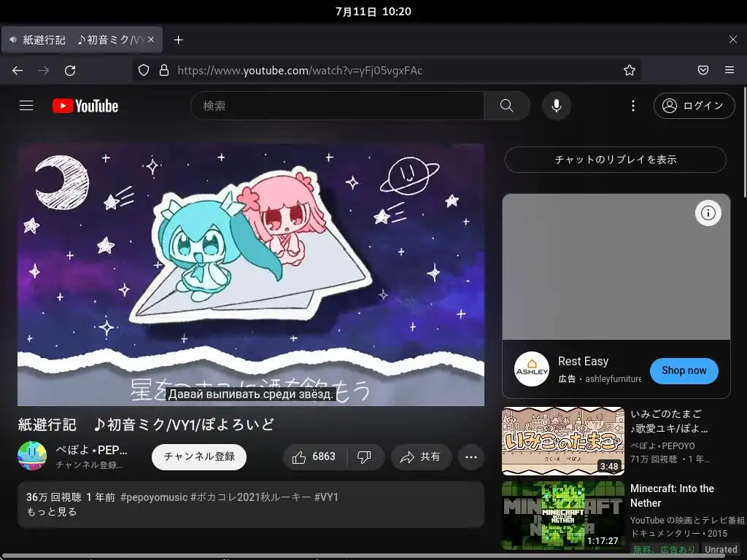
Task: Select the 紙避行記 browser tab
Action: 82,40
